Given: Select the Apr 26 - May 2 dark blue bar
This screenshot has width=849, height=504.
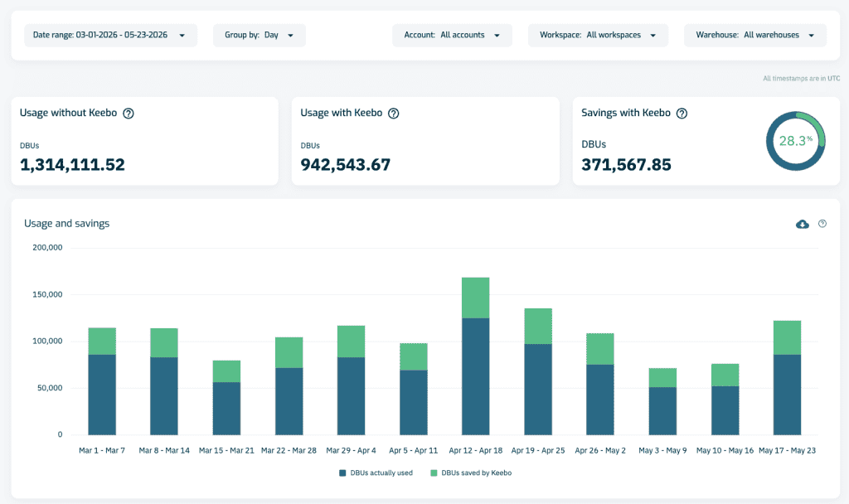Looking at the screenshot, I should (x=600, y=400).
